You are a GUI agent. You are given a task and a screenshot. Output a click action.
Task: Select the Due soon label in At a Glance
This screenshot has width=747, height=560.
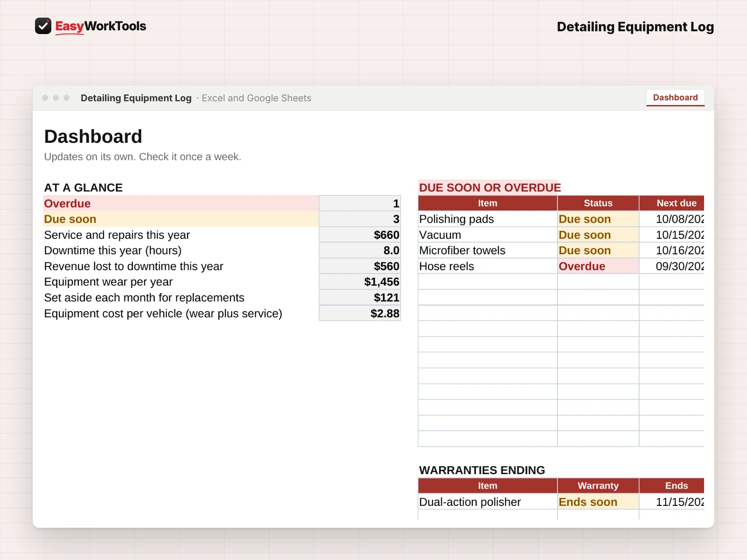click(x=181, y=219)
